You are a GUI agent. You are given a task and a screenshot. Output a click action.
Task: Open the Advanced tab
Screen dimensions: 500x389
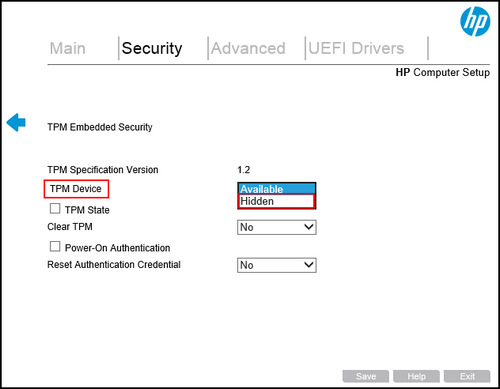(248, 48)
